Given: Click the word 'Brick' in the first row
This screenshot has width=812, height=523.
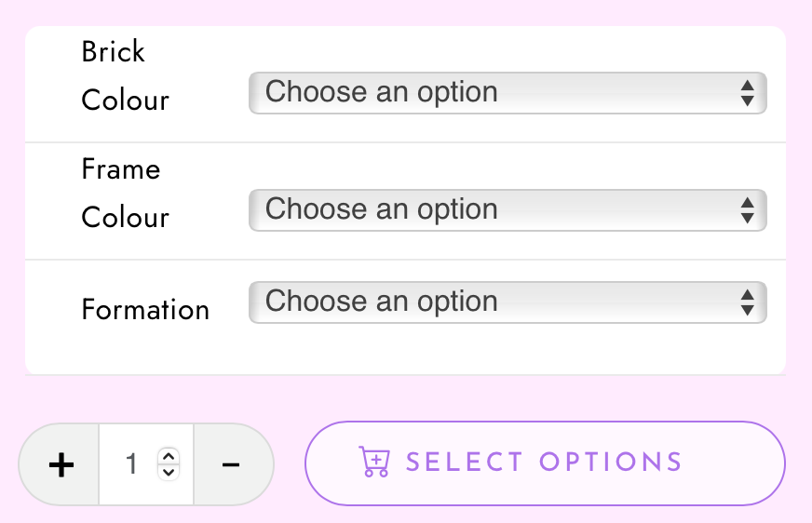Looking at the screenshot, I should 113,52.
